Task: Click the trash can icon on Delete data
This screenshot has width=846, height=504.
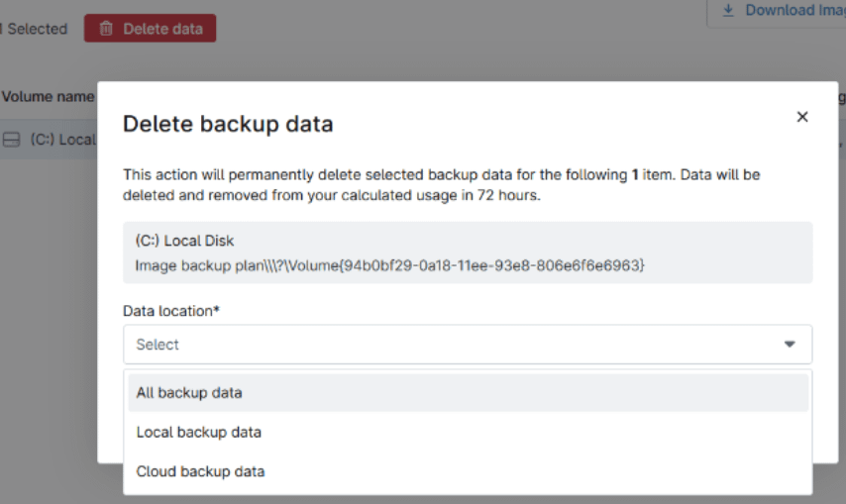Action: coord(107,29)
